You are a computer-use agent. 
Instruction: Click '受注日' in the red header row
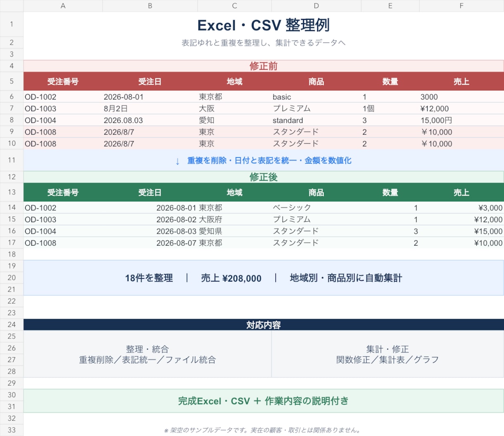point(150,82)
